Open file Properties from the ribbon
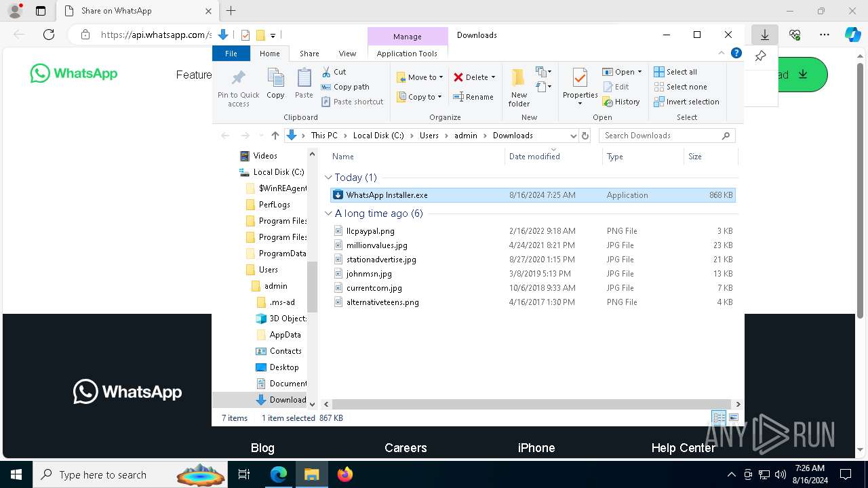 pyautogui.click(x=580, y=87)
